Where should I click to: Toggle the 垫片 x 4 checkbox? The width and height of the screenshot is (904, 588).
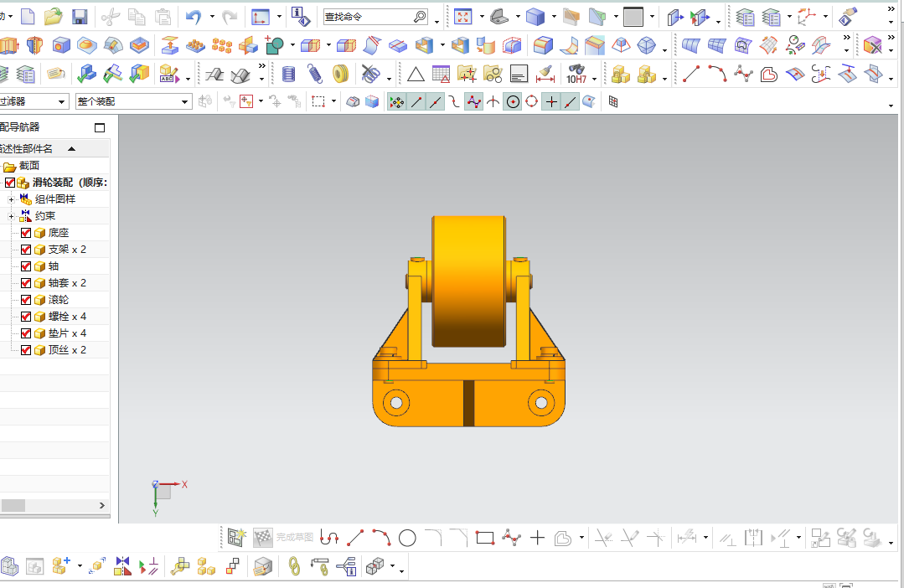[26, 333]
